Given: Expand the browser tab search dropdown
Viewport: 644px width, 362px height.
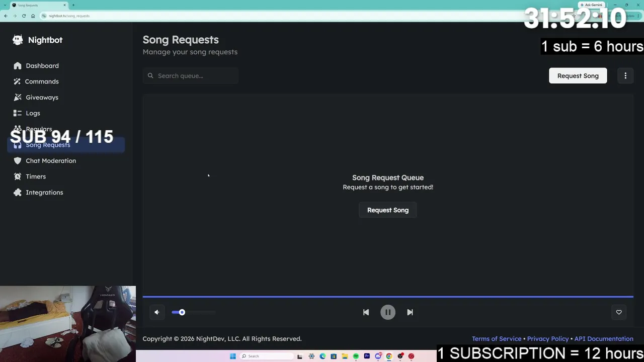Looking at the screenshot, I should (x=5, y=5).
